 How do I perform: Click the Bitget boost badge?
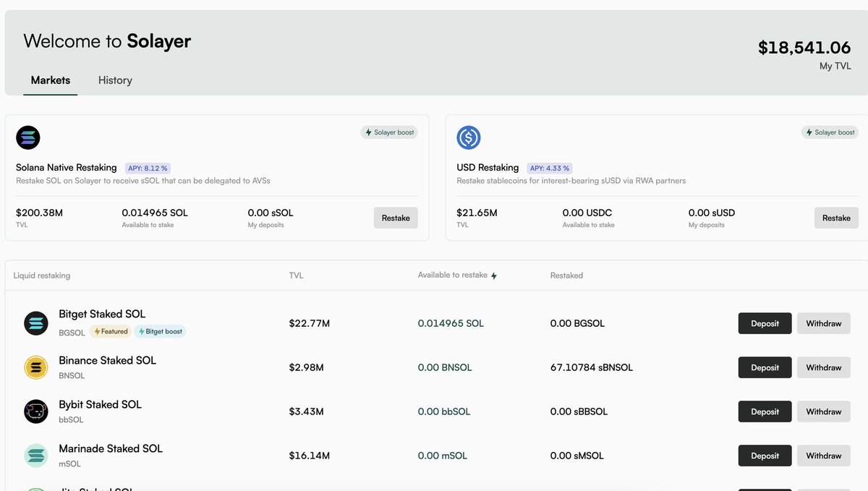(160, 332)
